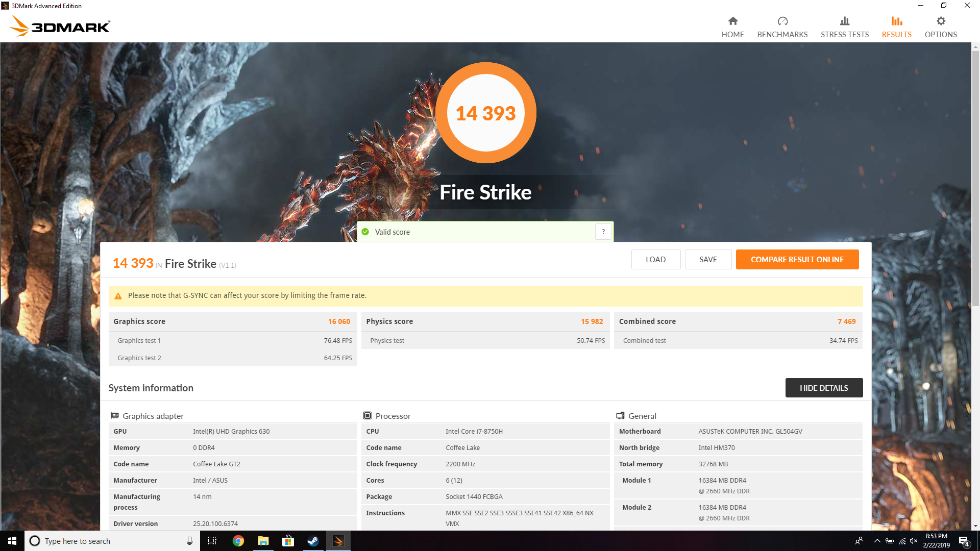980x551 pixels.
Task: Click the Cortana microphone icon
Action: [189, 541]
